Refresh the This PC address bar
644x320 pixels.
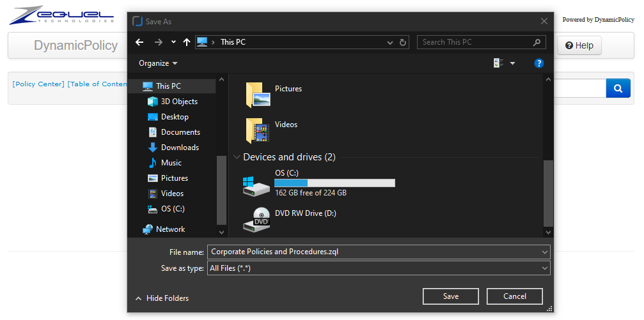point(403,43)
